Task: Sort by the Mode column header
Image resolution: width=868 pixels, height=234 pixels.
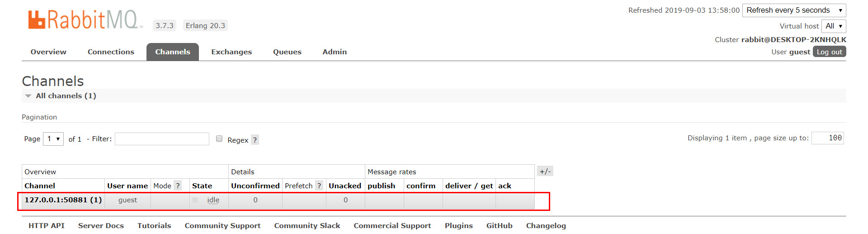Action: click(162, 186)
